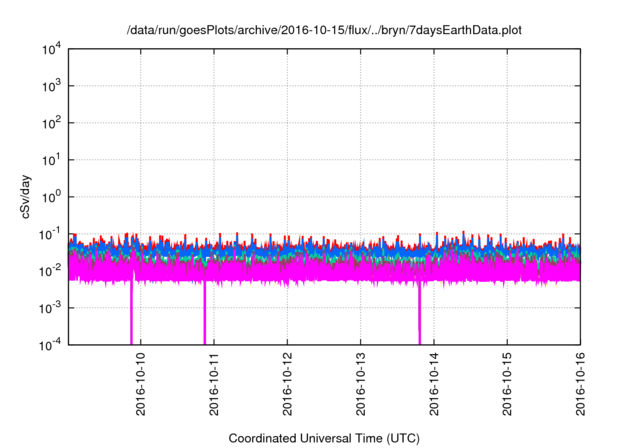
Task: Click the cSv/day y-axis label
Action: (x=25, y=197)
